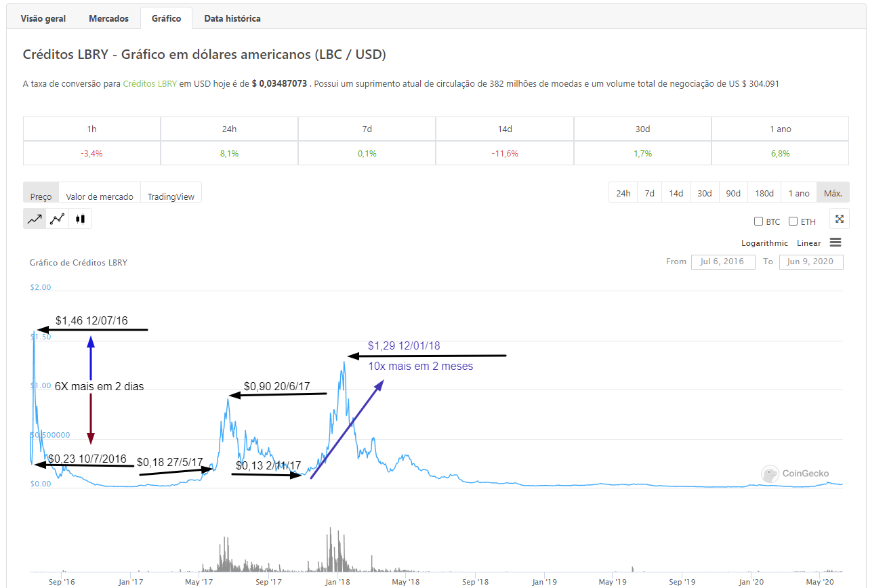Switch chart to Linear scale
Screen dimensions: 887x588
tap(808, 243)
